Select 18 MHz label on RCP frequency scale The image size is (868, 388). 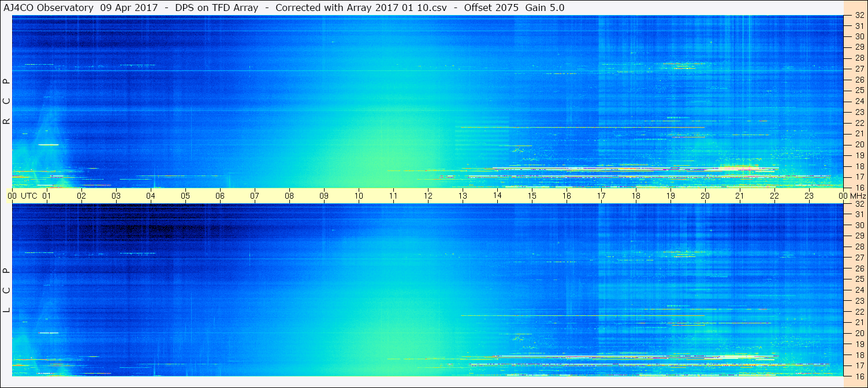pos(859,166)
